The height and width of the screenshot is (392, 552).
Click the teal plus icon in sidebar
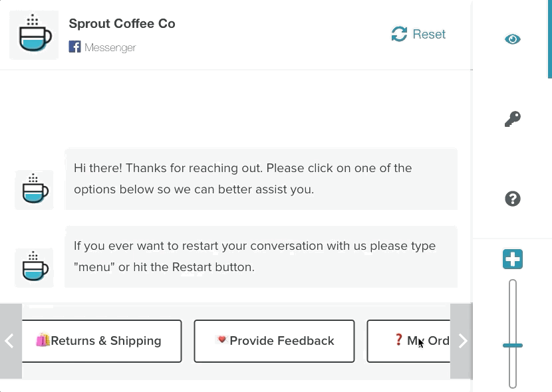point(512,259)
